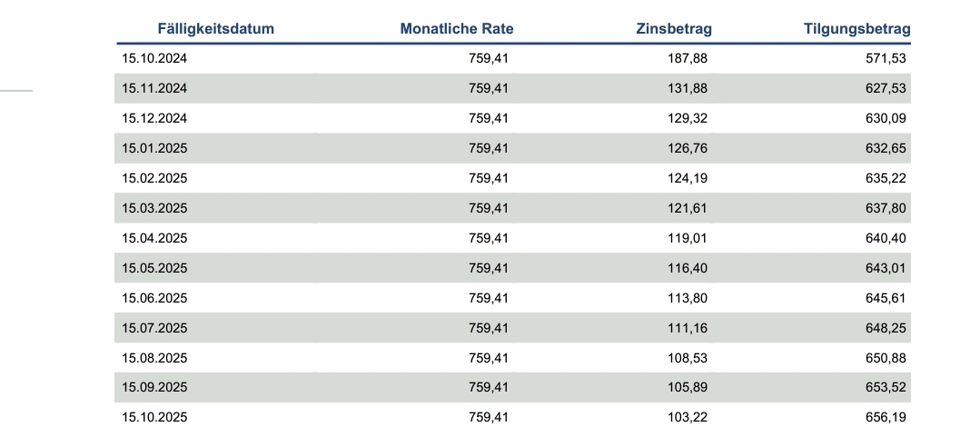980x437 pixels.
Task: Click the Fälligkeitsdatum column header
Action: tap(215, 29)
